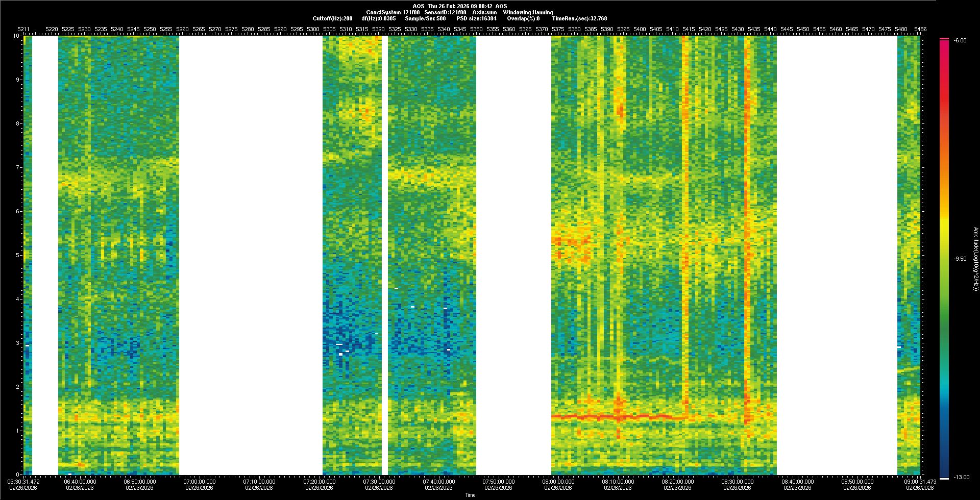
Task: Select the "07:50:00.000" time axis label
Action: tap(498, 481)
